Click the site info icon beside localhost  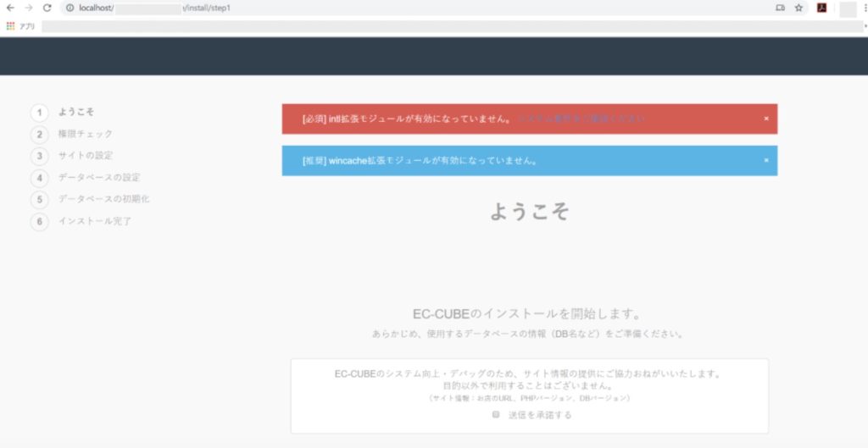[70, 8]
